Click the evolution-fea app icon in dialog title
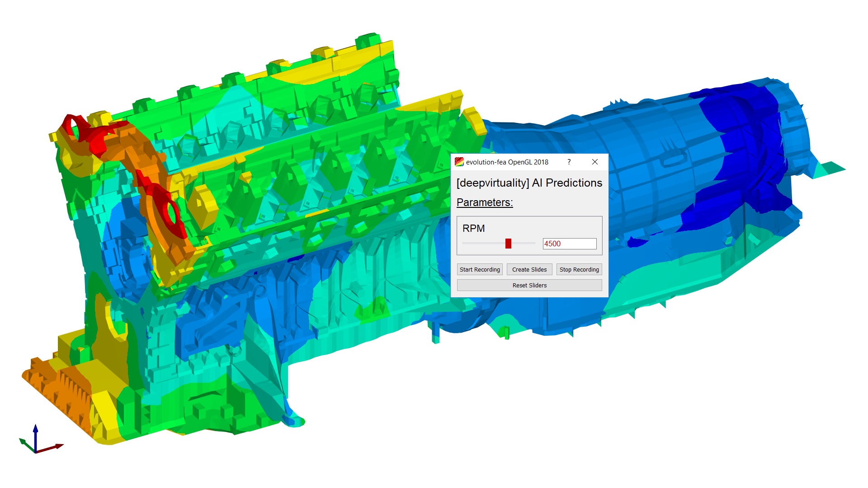This screenshot has width=868, height=488. [459, 162]
